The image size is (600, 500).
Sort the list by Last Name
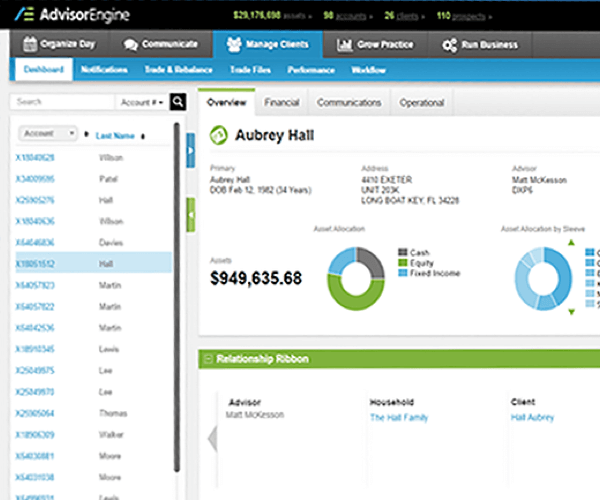point(115,133)
